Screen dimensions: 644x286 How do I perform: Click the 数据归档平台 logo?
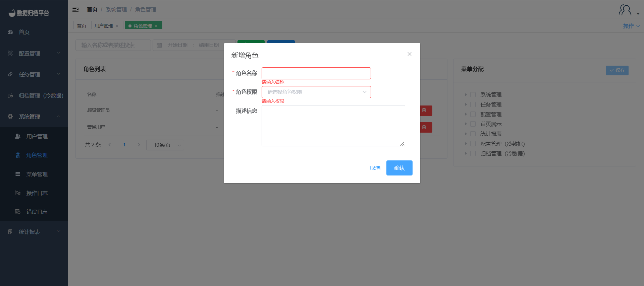pos(29,13)
